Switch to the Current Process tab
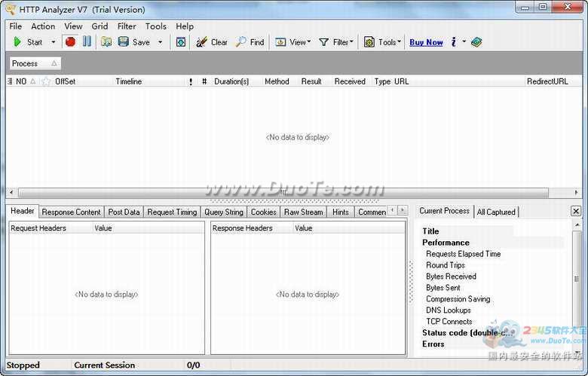Viewport: 588px width, 376px height. point(444,211)
